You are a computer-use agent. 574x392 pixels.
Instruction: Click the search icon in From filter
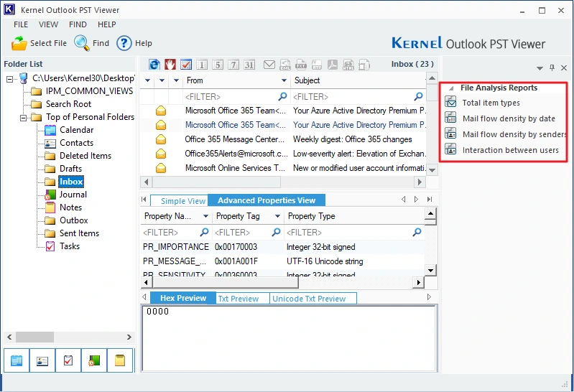[x=282, y=97]
